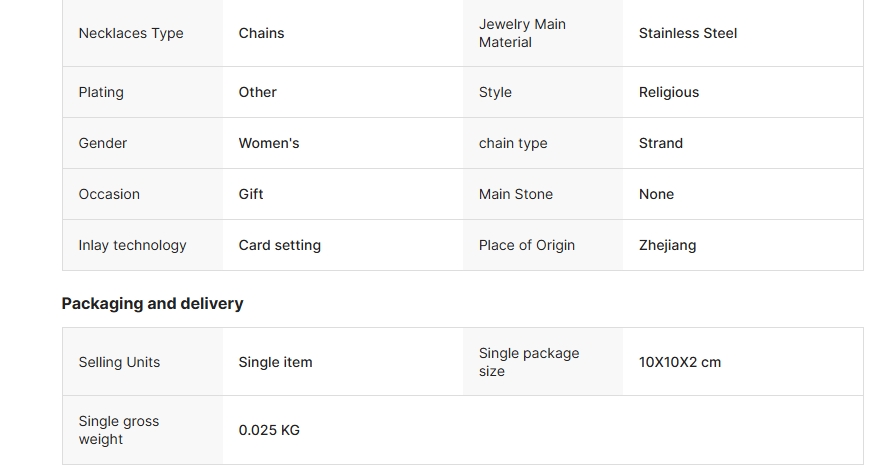This screenshot has width=880, height=475.
Task: Click the Packaging and delivery heading
Action: point(152,303)
